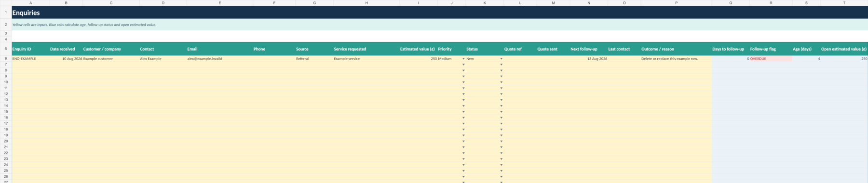The width and height of the screenshot is (868, 183).
Task: Select the red OVERDUE flag cell
Action: point(771,59)
